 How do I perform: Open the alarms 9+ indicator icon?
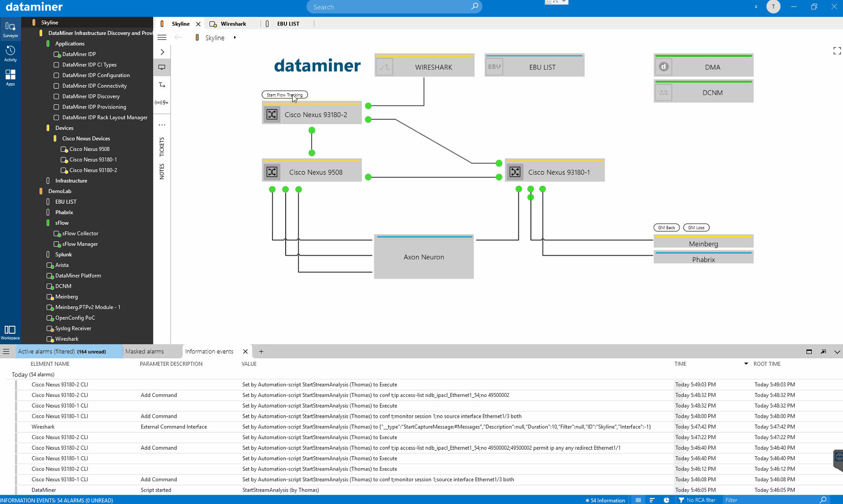tap(162, 103)
